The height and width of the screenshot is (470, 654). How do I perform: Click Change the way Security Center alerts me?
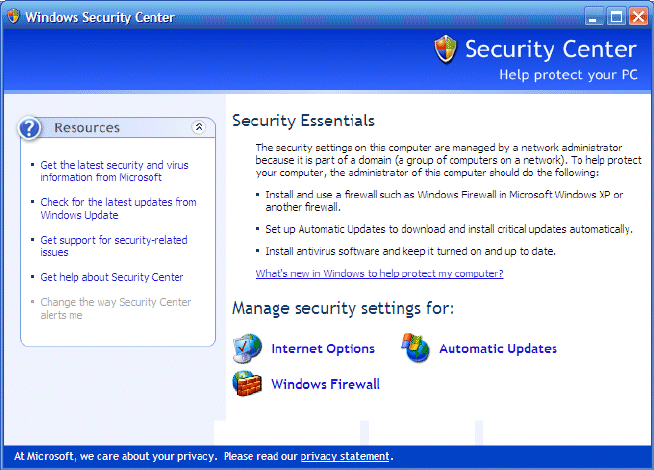pos(115,308)
